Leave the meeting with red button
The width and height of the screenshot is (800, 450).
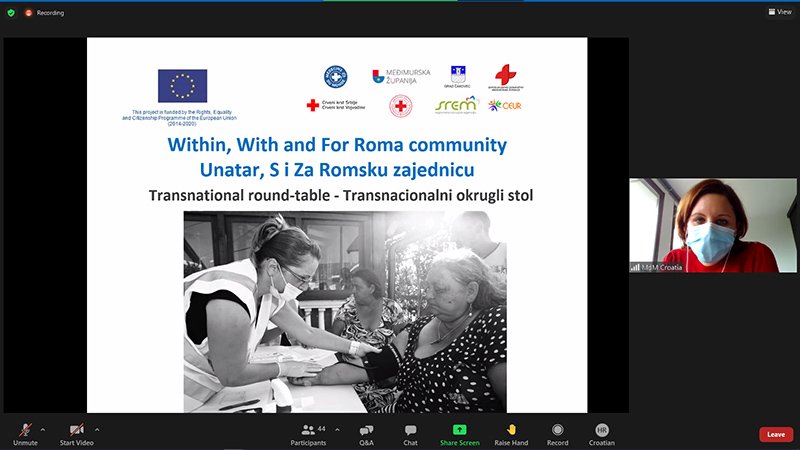(x=776, y=435)
